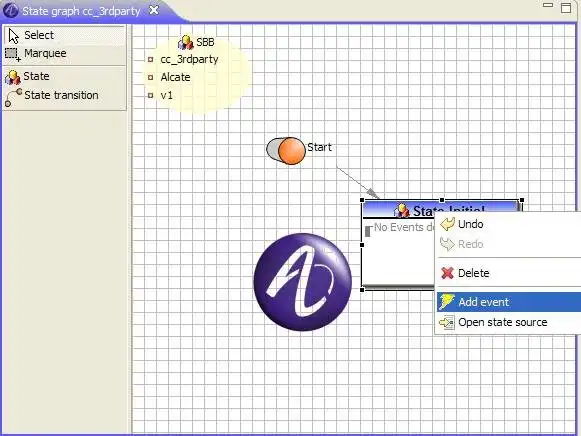
Task: Click the red Delete X icon
Action: point(447,273)
